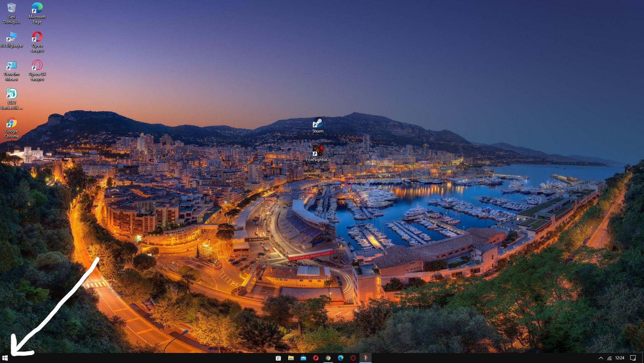Open the notification Action Center
The image size is (644, 363).
(633, 358)
